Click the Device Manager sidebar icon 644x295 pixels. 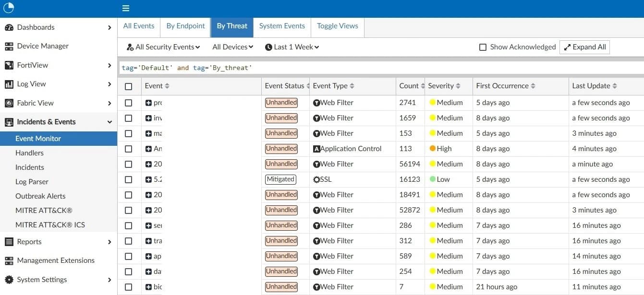[9, 47]
